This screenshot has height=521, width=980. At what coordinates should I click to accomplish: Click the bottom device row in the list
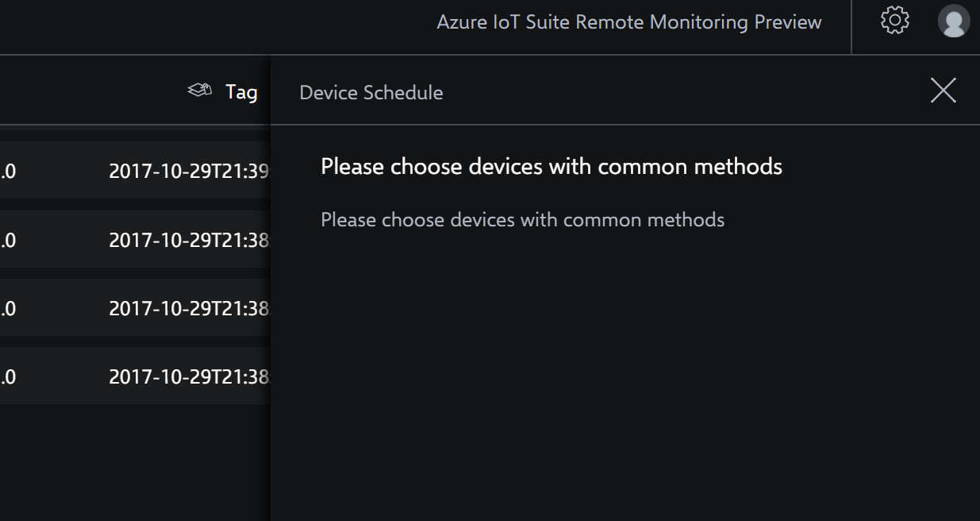(x=135, y=376)
